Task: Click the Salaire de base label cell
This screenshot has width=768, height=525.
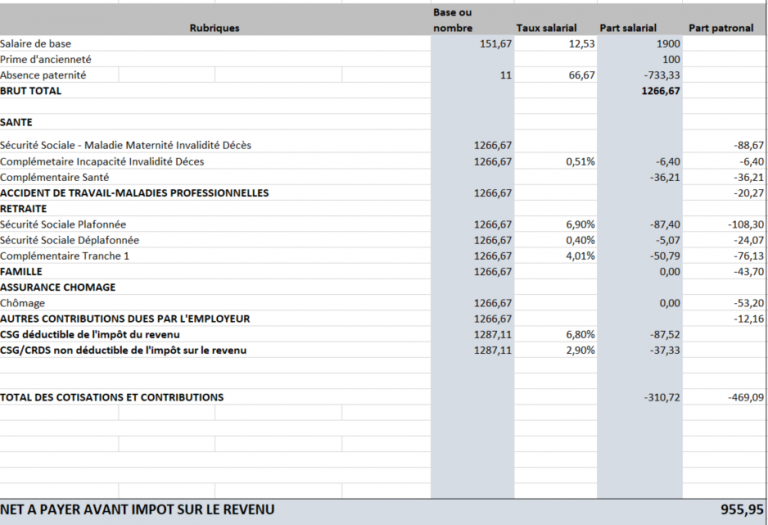Action: point(35,44)
